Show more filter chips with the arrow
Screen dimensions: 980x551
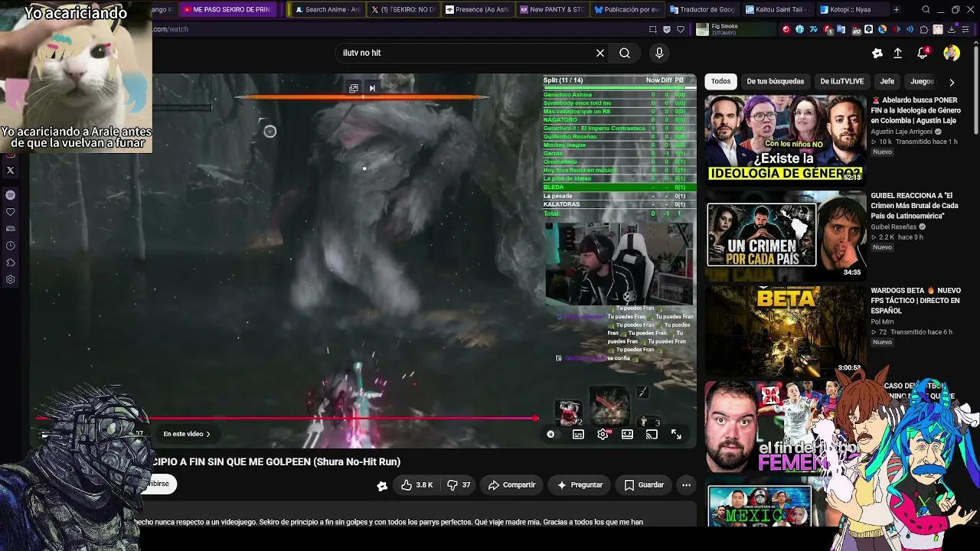pyautogui.click(x=952, y=82)
